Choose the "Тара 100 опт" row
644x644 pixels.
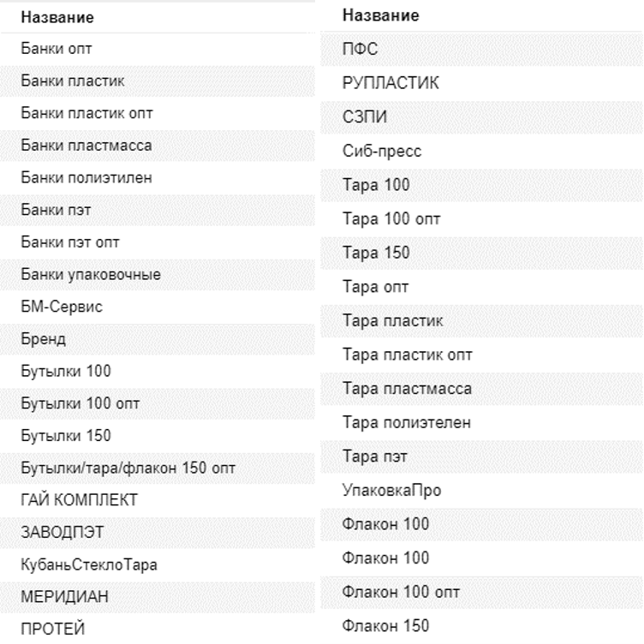pos(391,219)
